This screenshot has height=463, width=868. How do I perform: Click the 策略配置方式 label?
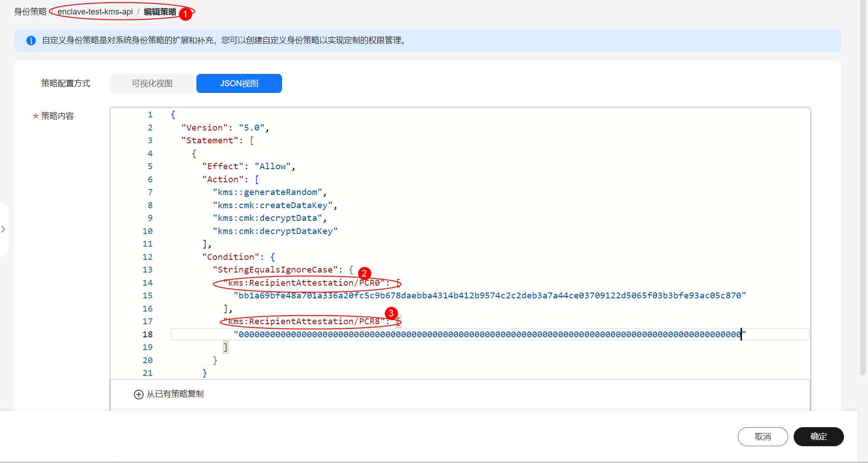pyautogui.click(x=66, y=83)
